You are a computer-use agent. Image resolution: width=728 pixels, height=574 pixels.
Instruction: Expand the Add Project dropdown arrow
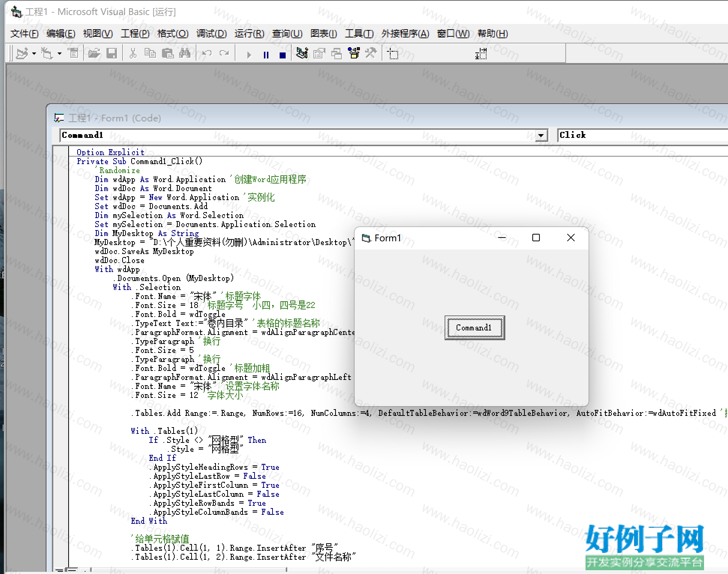click(x=34, y=54)
